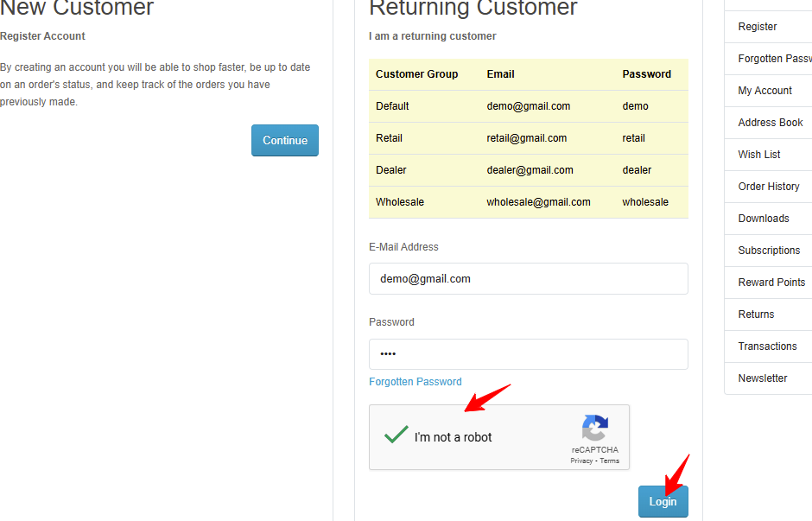Click the Password input field
Image resolution: width=812 pixels, height=521 pixels.
(528, 354)
